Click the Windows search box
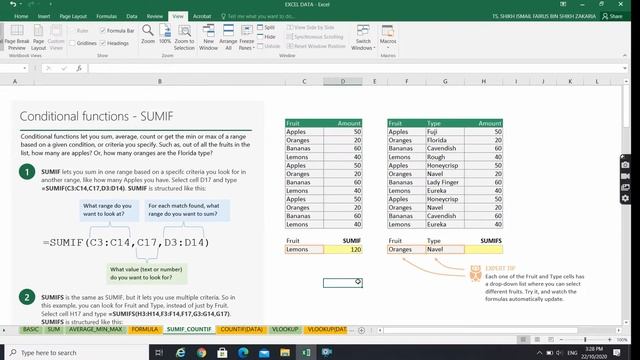The height and width of the screenshot is (360, 640). coord(78,352)
